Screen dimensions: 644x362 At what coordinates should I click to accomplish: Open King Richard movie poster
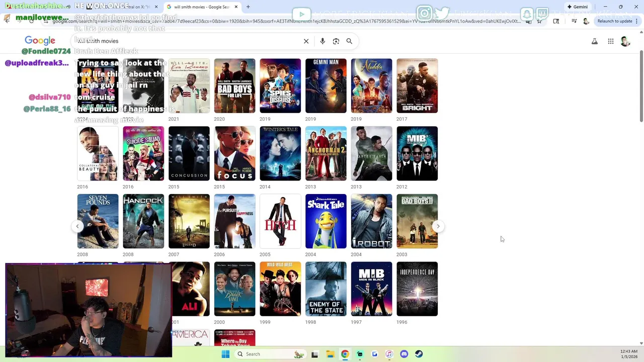point(189,86)
